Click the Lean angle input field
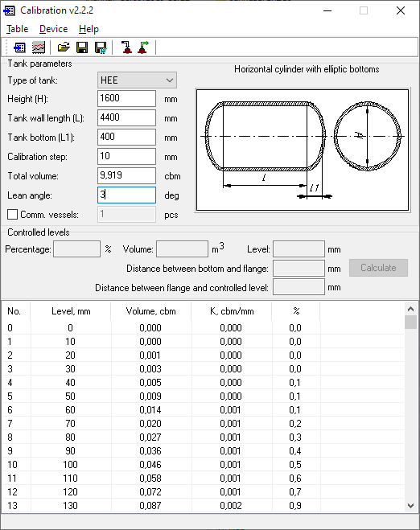420x530 pixels. (x=126, y=195)
